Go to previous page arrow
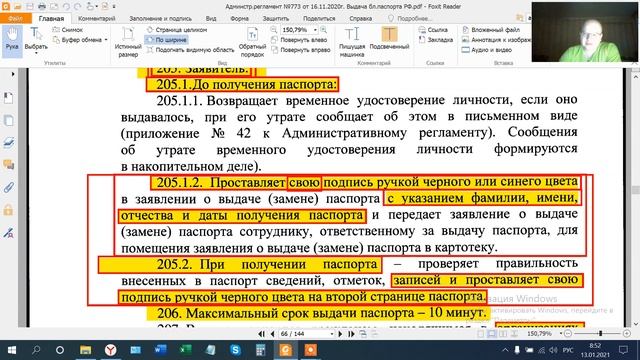The width and height of the screenshot is (640, 360). click(272, 334)
